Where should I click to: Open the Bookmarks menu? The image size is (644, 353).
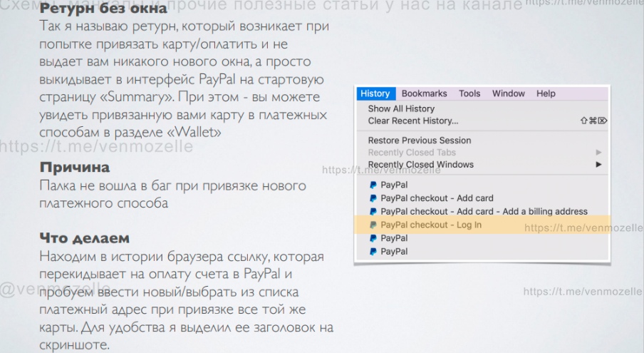pyautogui.click(x=424, y=93)
